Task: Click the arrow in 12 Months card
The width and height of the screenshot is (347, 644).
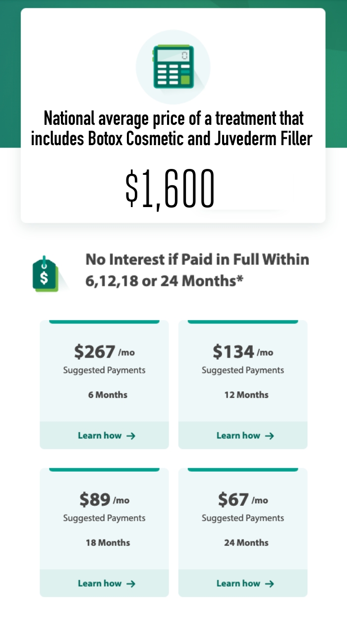Action: [x=270, y=436]
